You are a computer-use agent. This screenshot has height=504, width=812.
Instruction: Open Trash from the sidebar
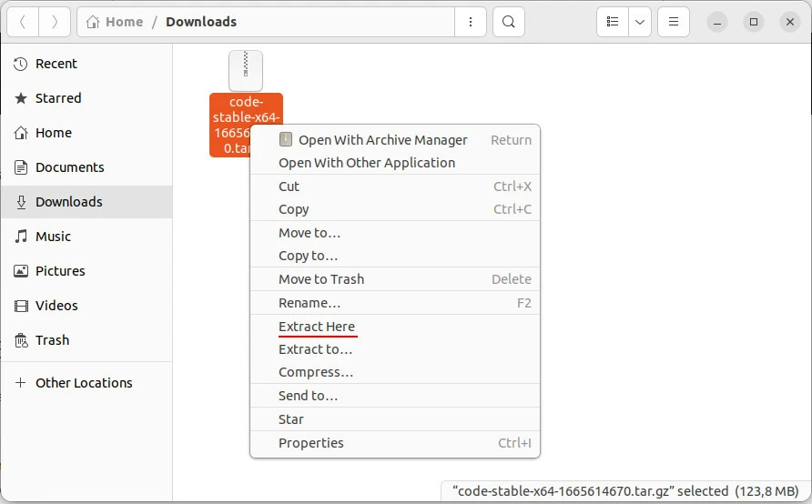pos(52,340)
